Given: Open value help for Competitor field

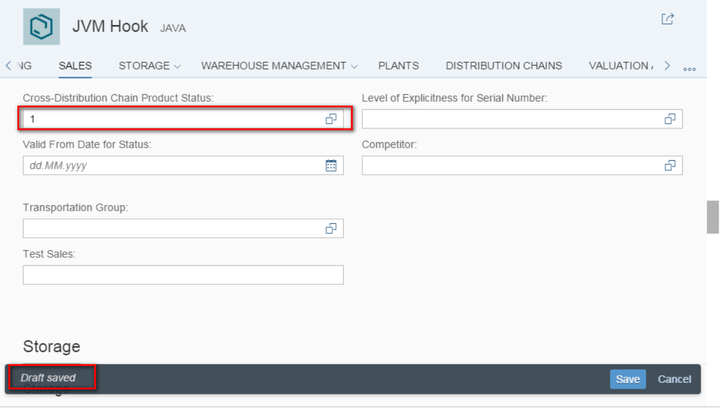Looking at the screenshot, I should point(670,165).
